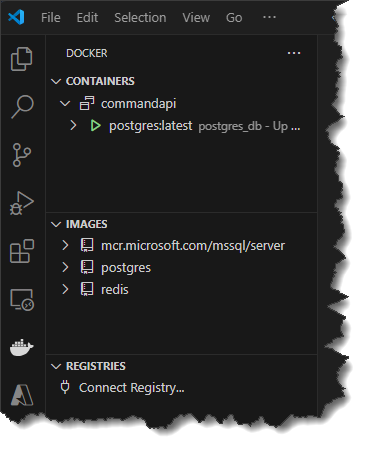Click the postgres image icon
Image resolution: width=371 pixels, height=452 pixels.
(x=87, y=267)
